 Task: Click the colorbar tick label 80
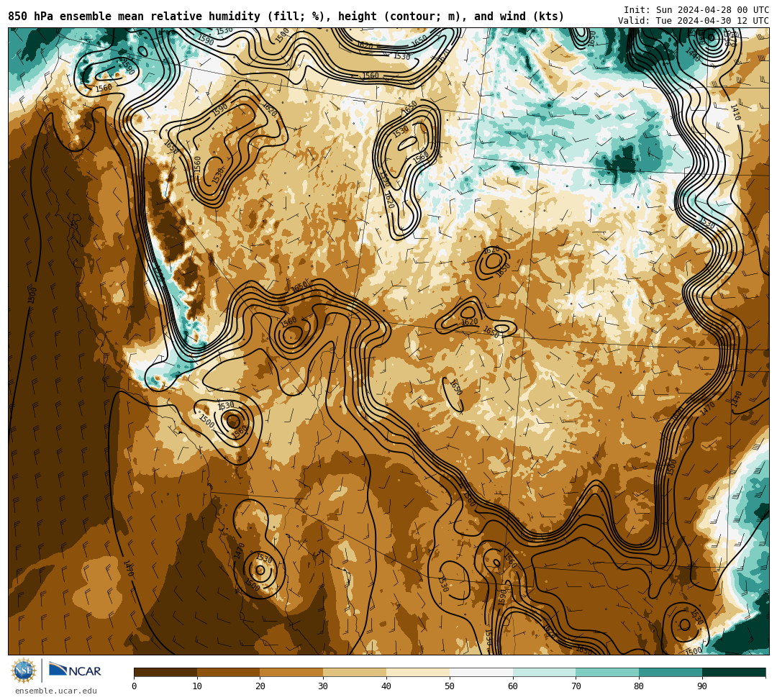coord(639,686)
